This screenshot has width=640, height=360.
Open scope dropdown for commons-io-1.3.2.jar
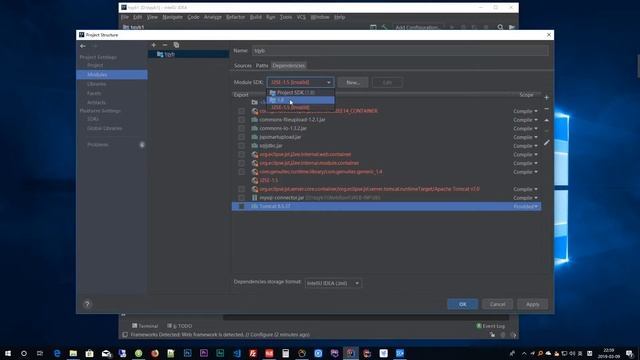tap(525, 128)
